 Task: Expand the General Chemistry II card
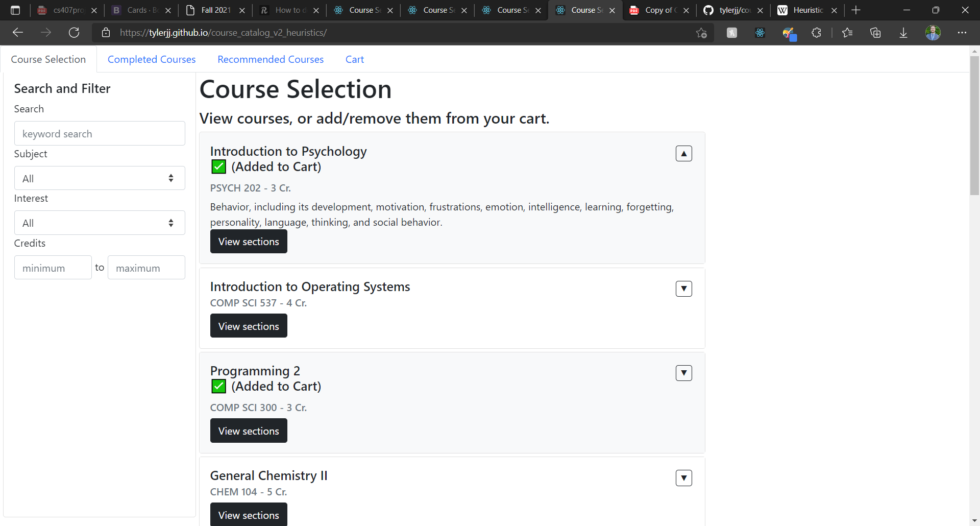click(683, 478)
